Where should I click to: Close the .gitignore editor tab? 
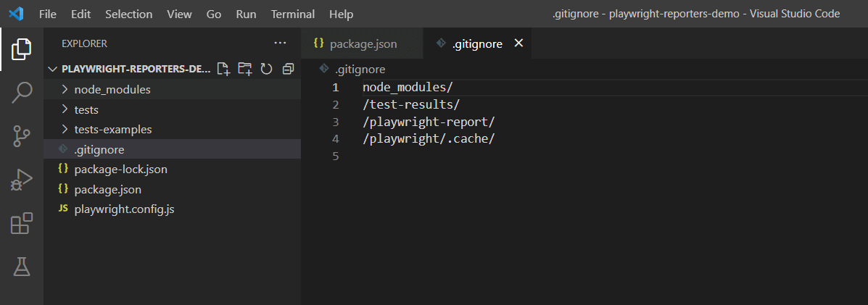(x=518, y=43)
